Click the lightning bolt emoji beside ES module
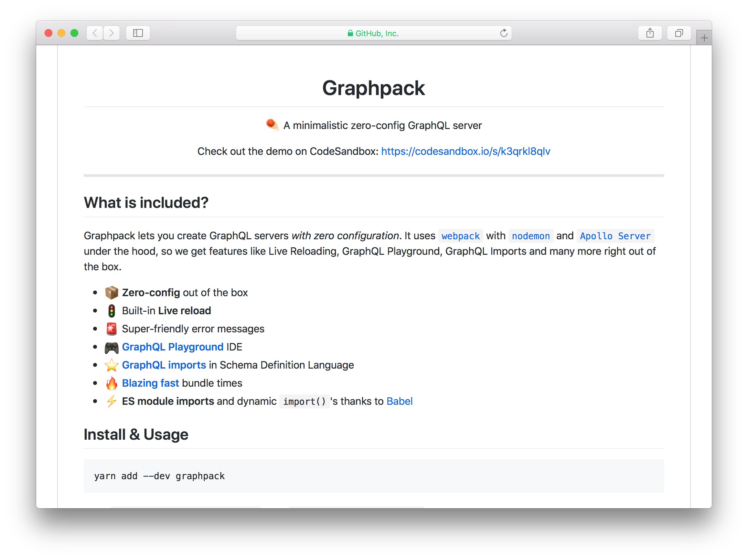 [x=112, y=401]
